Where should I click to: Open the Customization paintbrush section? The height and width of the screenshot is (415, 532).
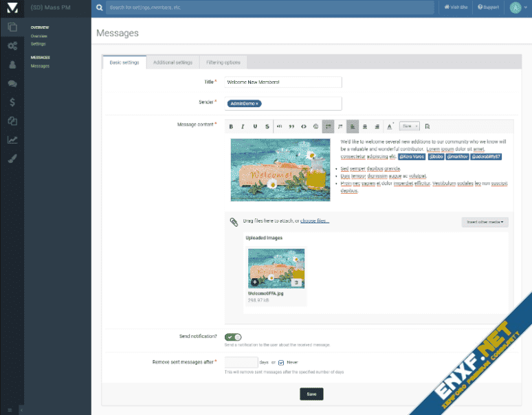point(12,158)
